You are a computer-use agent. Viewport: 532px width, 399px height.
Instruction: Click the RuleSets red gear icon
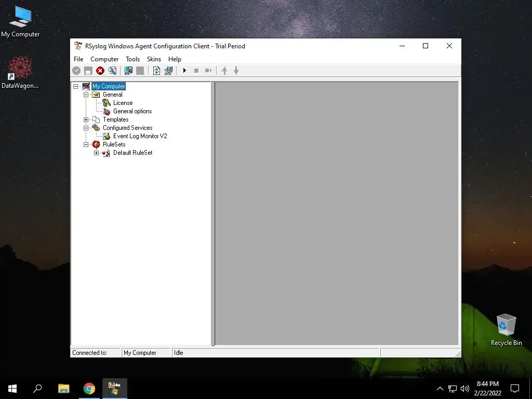point(96,144)
